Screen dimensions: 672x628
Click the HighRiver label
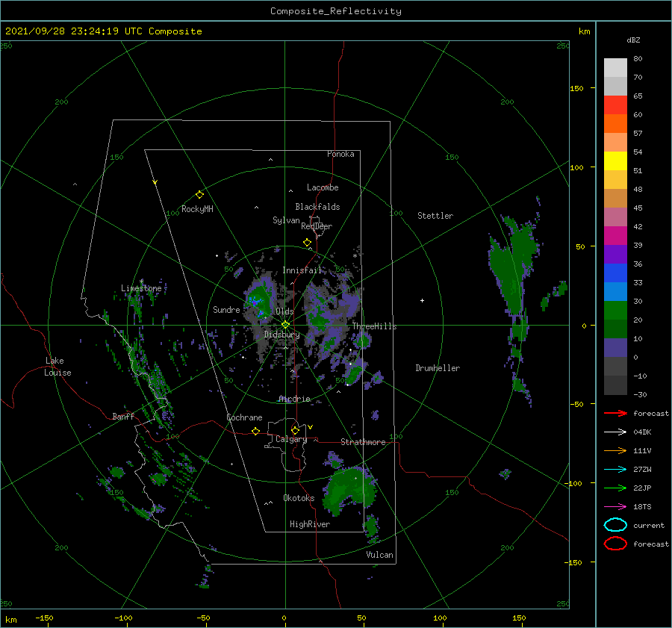310,524
